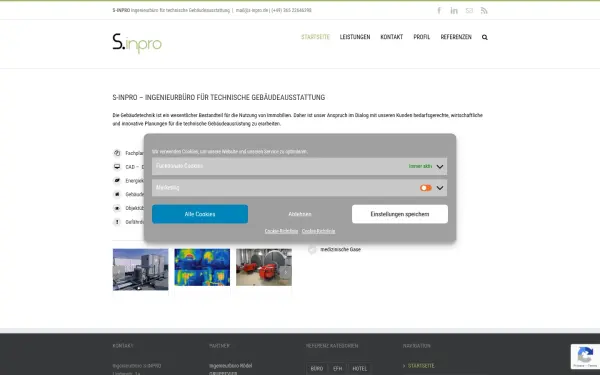600x375 pixels.
Task: Open the STARTSEITE link in footer navigation
Action: (x=421, y=366)
